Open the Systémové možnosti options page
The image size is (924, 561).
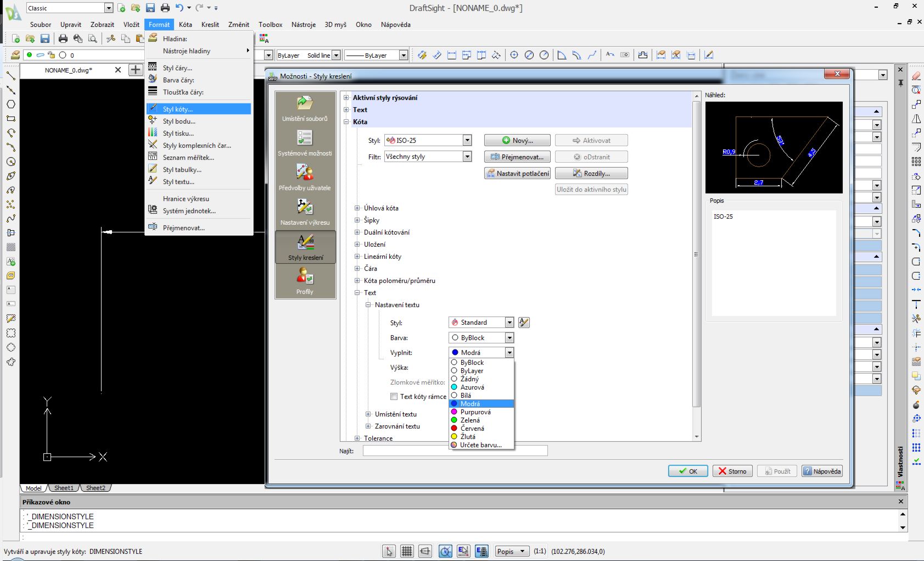tap(305, 143)
